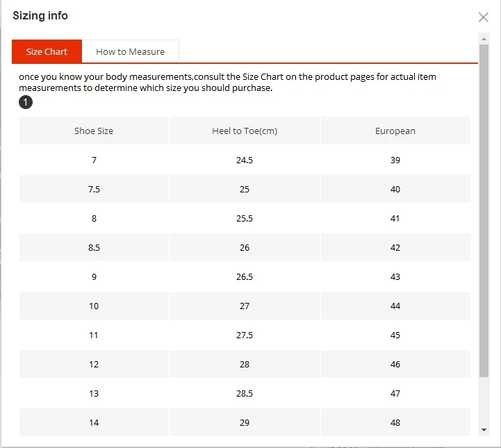Image resolution: width=501 pixels, height=448 pixels.
Task: Click the scrollbar down arrow
Action: tap(484, 430)
